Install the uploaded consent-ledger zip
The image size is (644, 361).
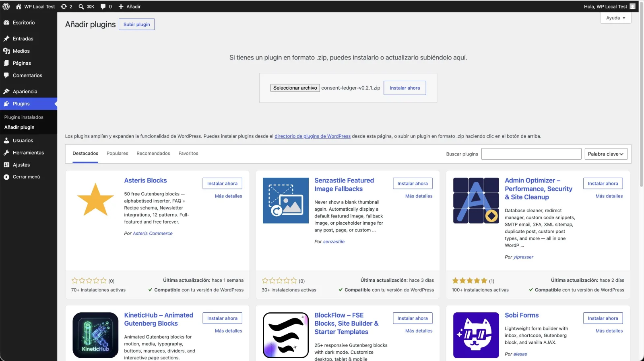pyautogui.click(x=405, y=88)
